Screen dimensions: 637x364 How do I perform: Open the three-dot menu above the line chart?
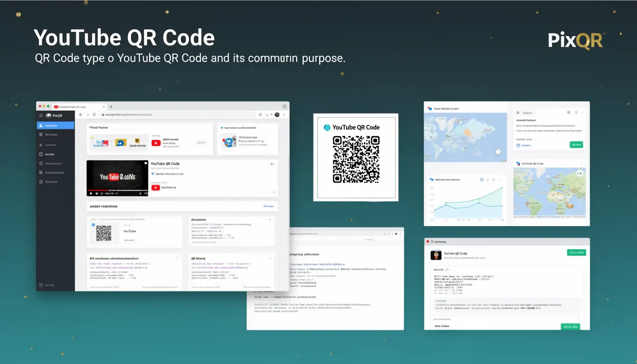501,180
